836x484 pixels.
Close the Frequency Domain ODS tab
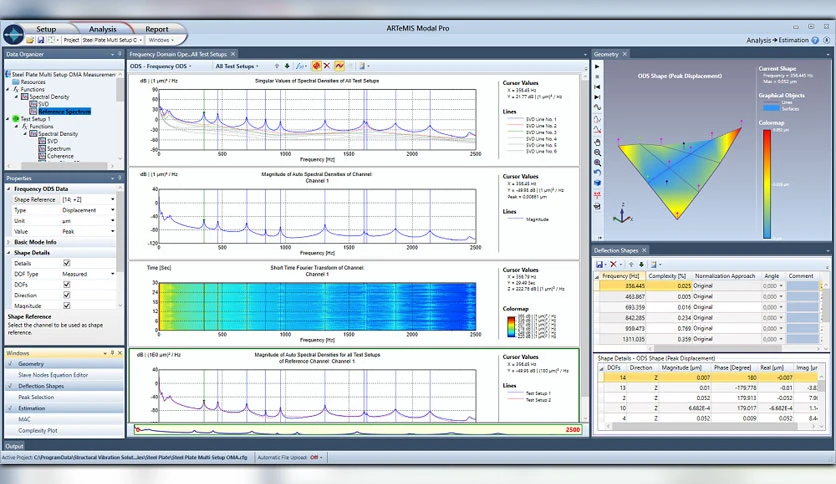click(233, 54)
